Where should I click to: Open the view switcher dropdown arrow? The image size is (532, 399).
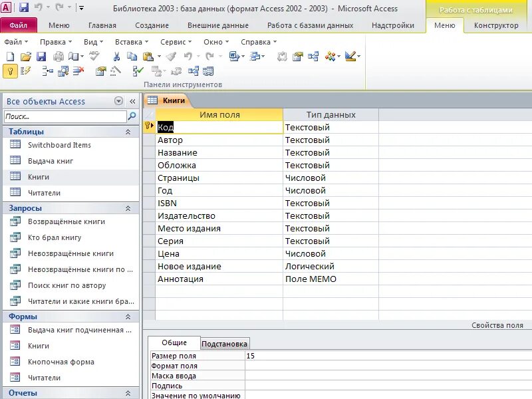point(359,57)
